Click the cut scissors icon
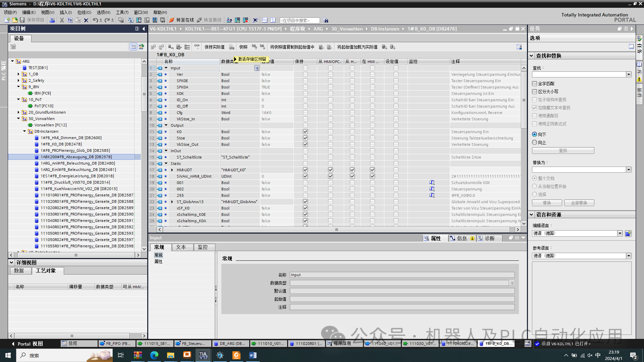Image resolution: width=644 pixels, height=362 pixels. 62,20
